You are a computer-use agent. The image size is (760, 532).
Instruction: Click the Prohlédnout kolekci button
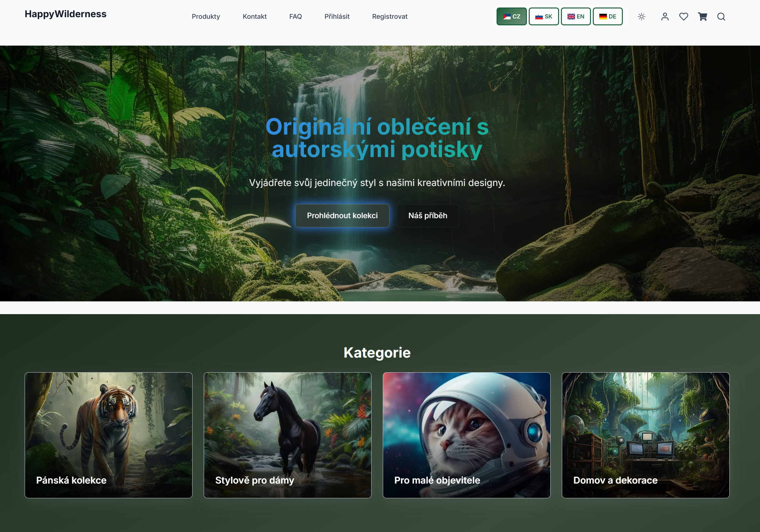coord(342,215)
